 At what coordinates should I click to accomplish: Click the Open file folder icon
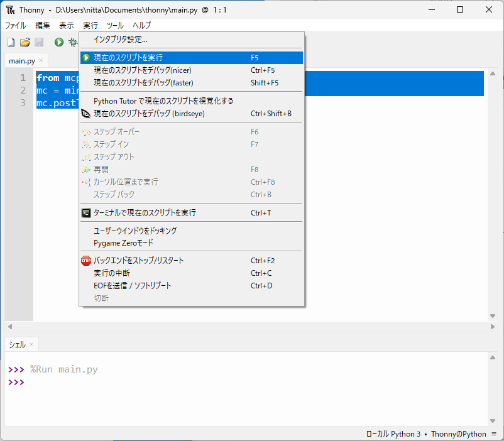(25, 42)
